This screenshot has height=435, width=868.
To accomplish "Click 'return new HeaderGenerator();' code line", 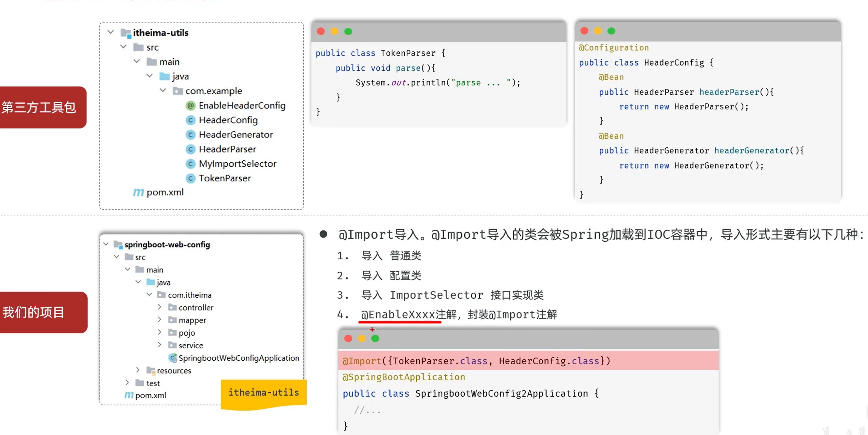I will coord(691,165).
